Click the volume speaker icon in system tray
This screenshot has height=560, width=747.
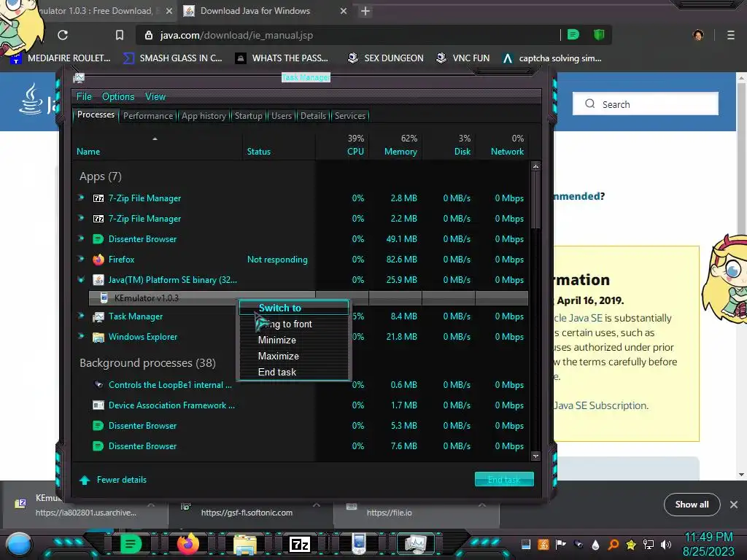[666, 544]
